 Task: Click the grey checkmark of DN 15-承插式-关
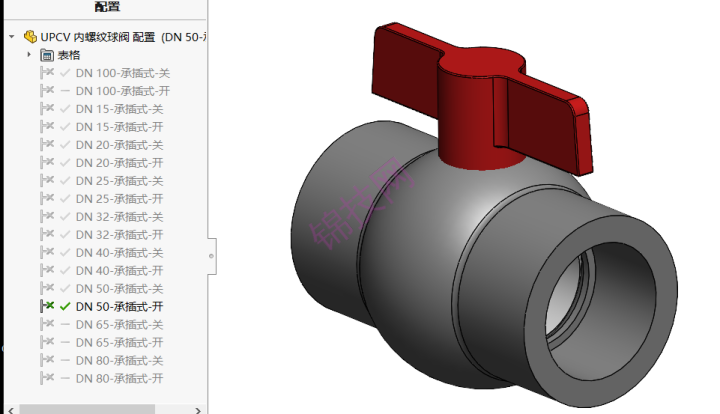[65, 109]
